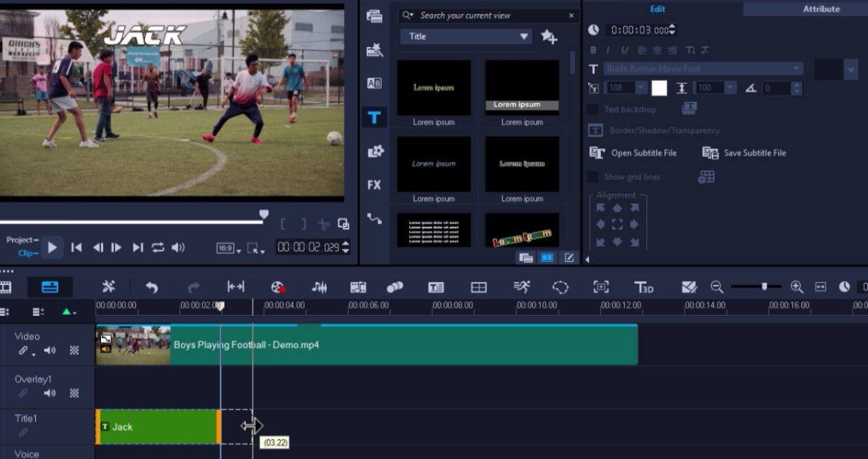
Task: Click the Undo icon on the timeline toolbar
Action: click(153, 287)
